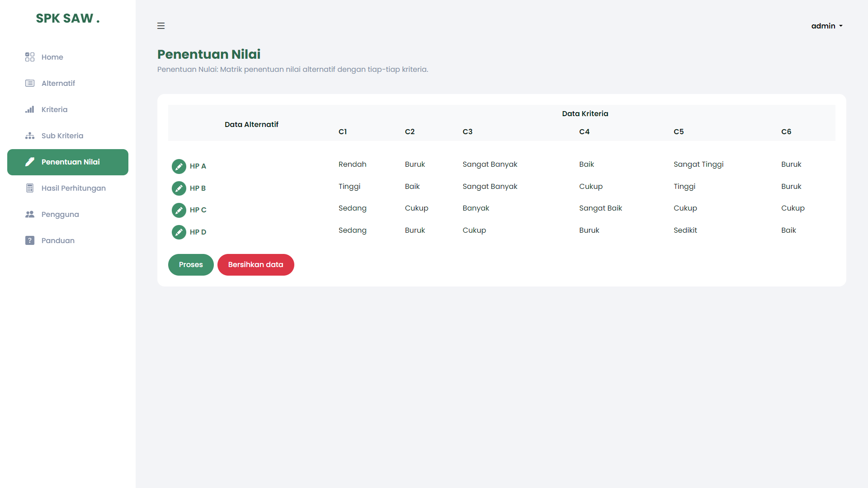This screenshot has height=488, width=868.
Task: Click the Data Kriteria header
Action: point(585,113)
